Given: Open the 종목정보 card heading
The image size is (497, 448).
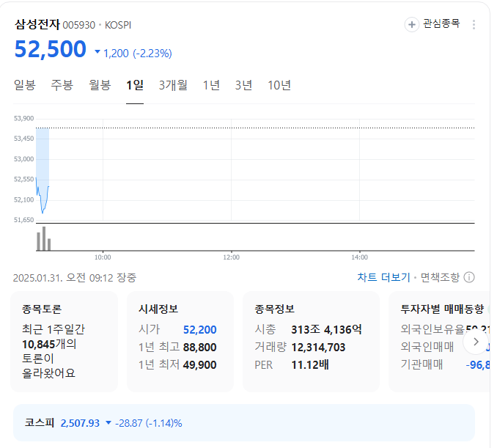Looking at the screenshot, I should 274,309.
